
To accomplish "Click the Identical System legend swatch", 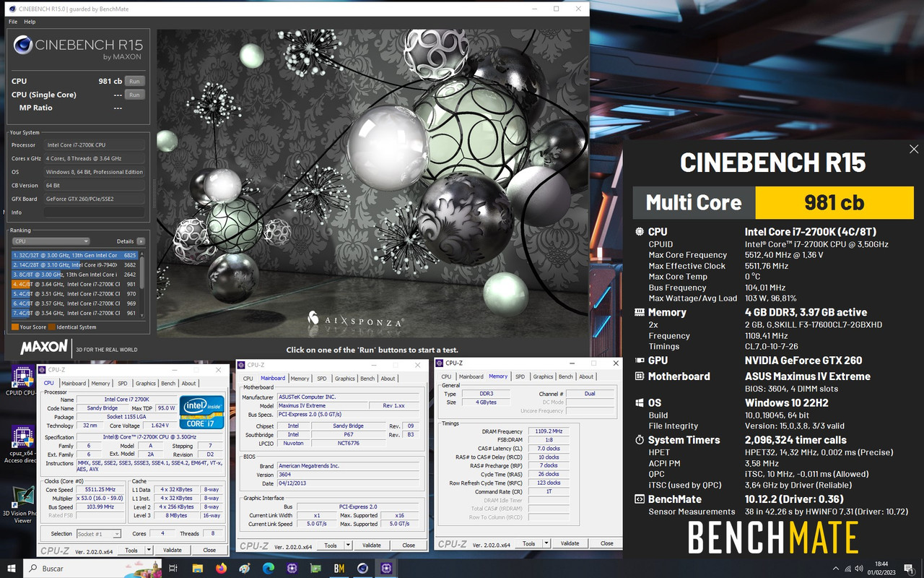I will (x=52, y=327).
